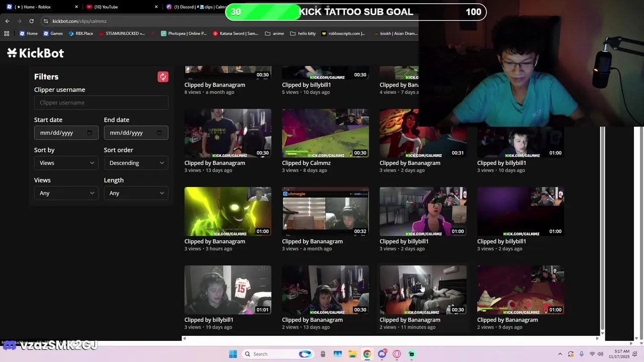
Task: Open the Sort by Views dropdown
Action: click(x=66, y=163)
